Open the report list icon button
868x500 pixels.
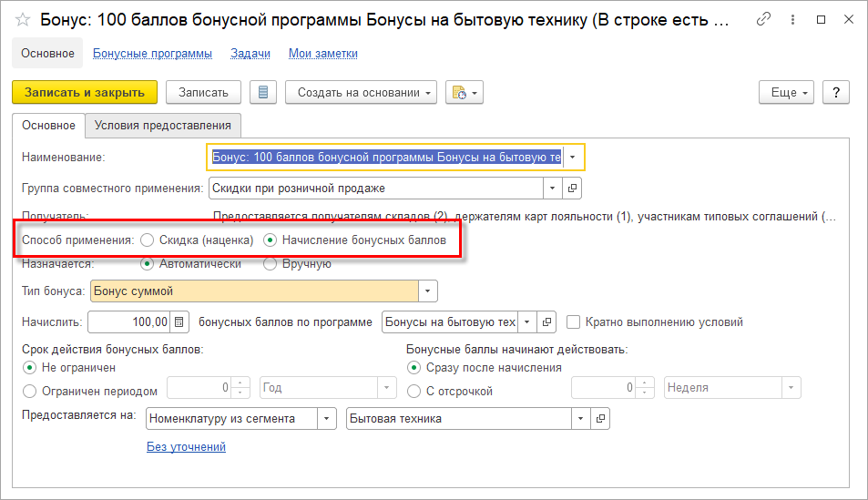tap(263, 92)
